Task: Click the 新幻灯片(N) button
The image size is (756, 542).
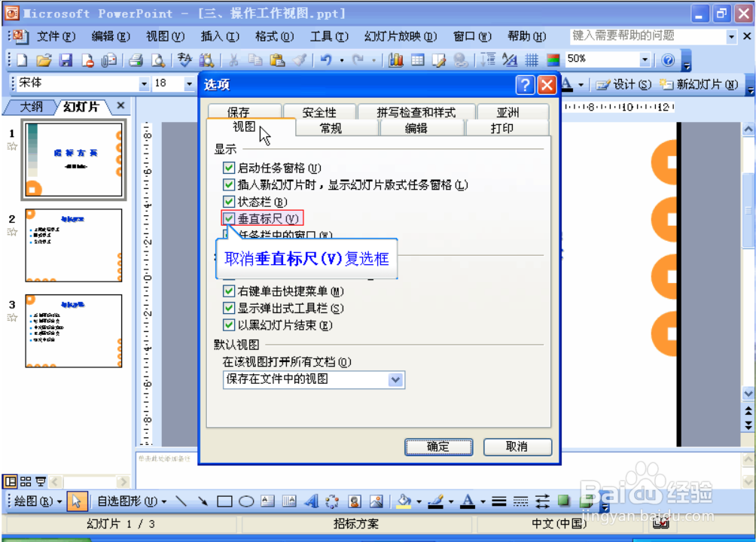Action: pyautogui.click(x=699, y=85)
